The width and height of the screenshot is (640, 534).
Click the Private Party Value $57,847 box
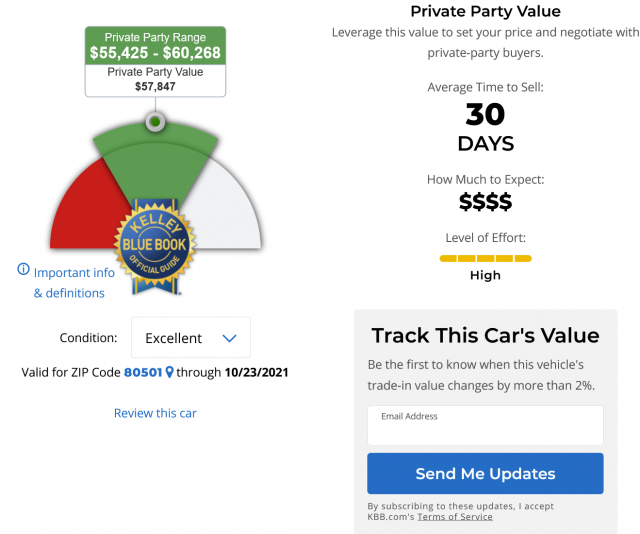(155, 80)
